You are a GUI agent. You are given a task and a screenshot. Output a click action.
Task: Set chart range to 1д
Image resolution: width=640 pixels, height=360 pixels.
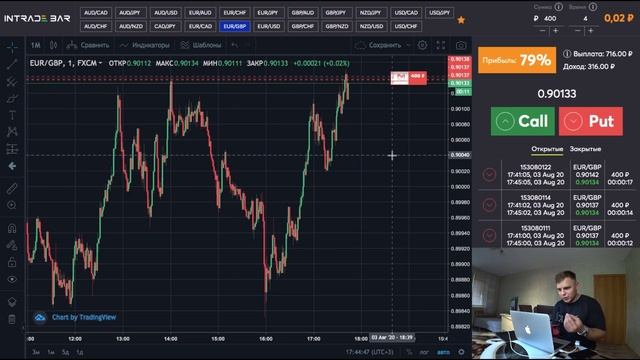80,352
